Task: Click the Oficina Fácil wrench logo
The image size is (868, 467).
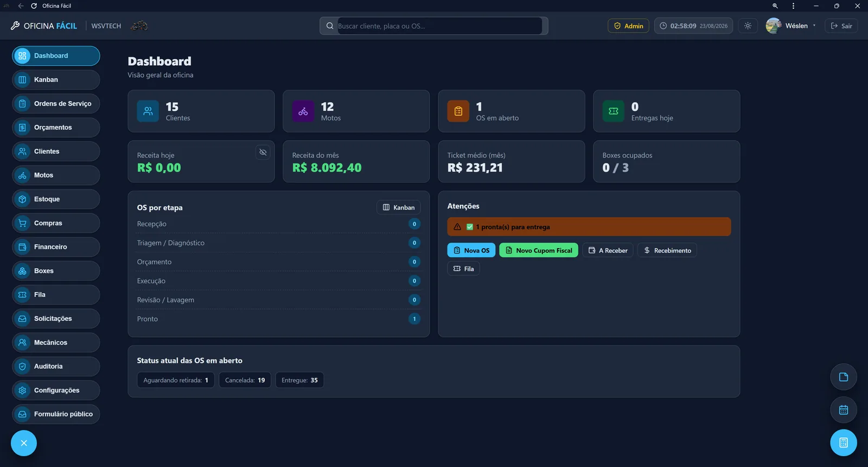Action: coord(15,26)
